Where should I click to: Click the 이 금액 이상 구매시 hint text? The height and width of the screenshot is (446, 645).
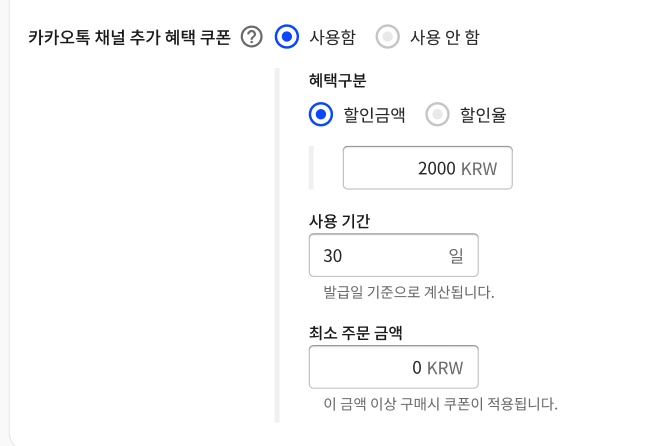pyautogui.click(x=440, y=404)
